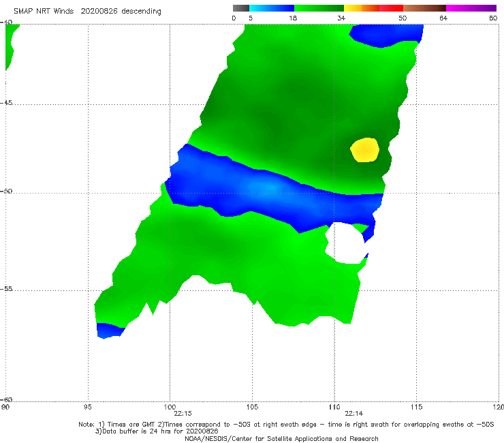Click the latitude axis label '-50'

click(x=6, y=191)
